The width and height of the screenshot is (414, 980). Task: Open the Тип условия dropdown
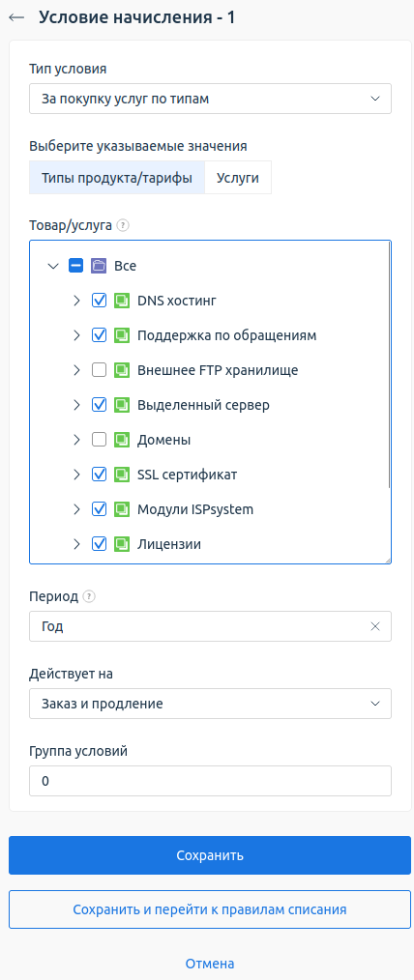click(x=210, y=99)
